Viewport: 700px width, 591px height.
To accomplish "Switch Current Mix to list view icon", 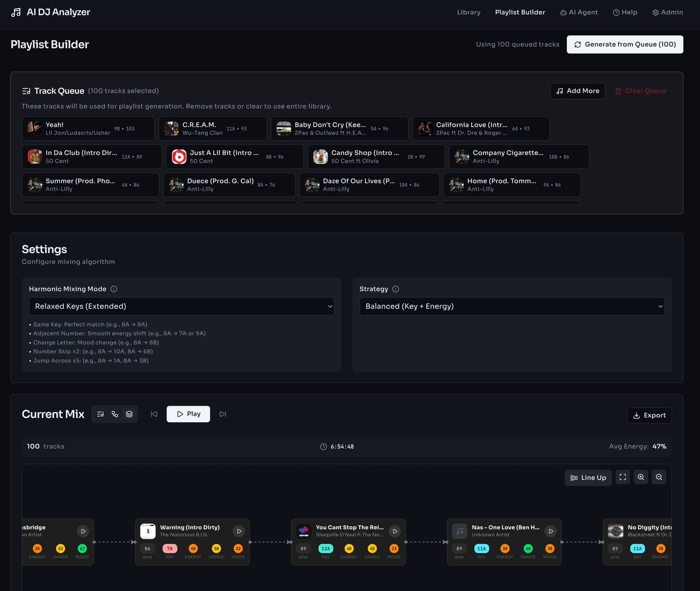I will click(100, 414).
